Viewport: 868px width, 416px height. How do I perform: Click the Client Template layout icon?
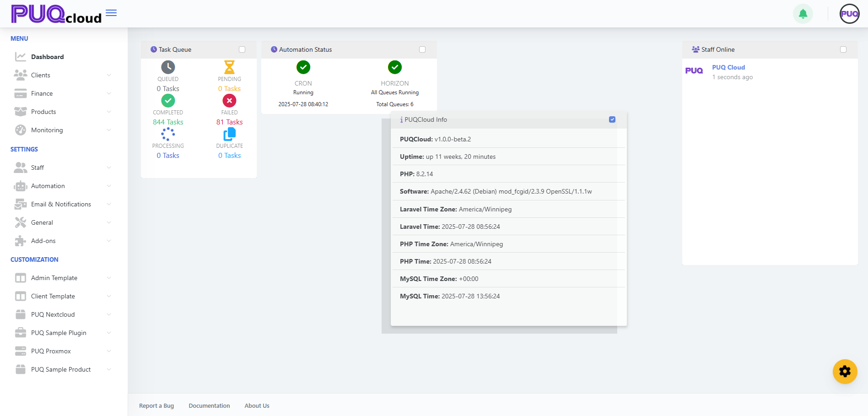coord(21,296)
